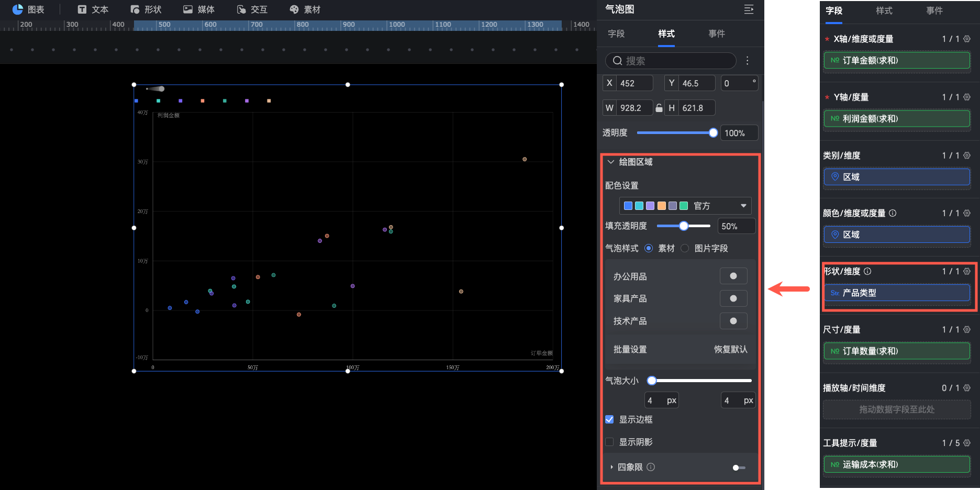Image resolution: width=980 pixels, height=490 pixels.
Task: Open the 官方 color scheme dropdown
Action: (685, 206)
